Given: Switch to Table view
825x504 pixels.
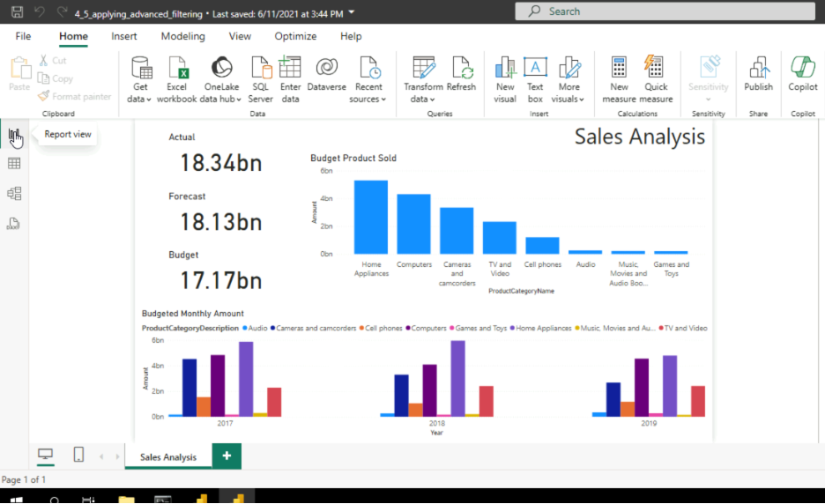Looking at the screenshot, I should click(14, 164).
